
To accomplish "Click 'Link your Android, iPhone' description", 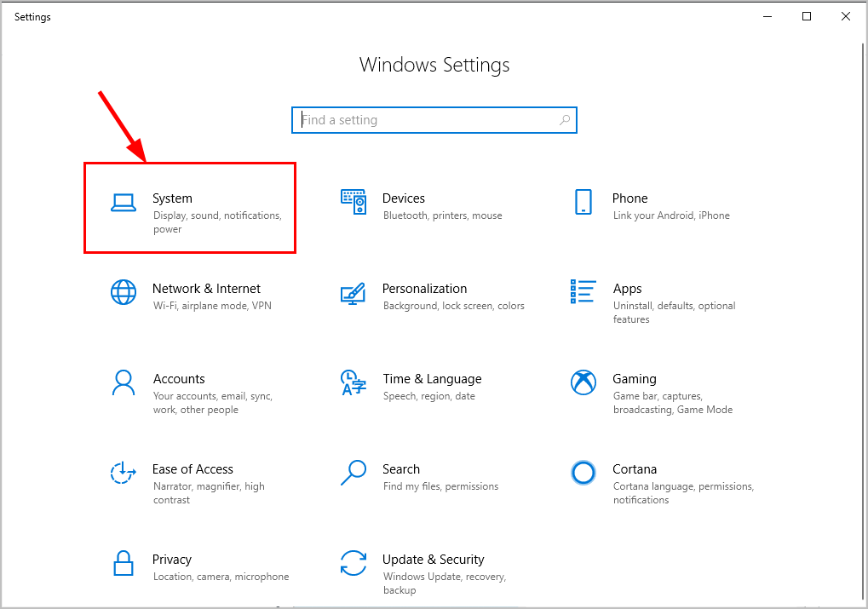I will (671, 215).
